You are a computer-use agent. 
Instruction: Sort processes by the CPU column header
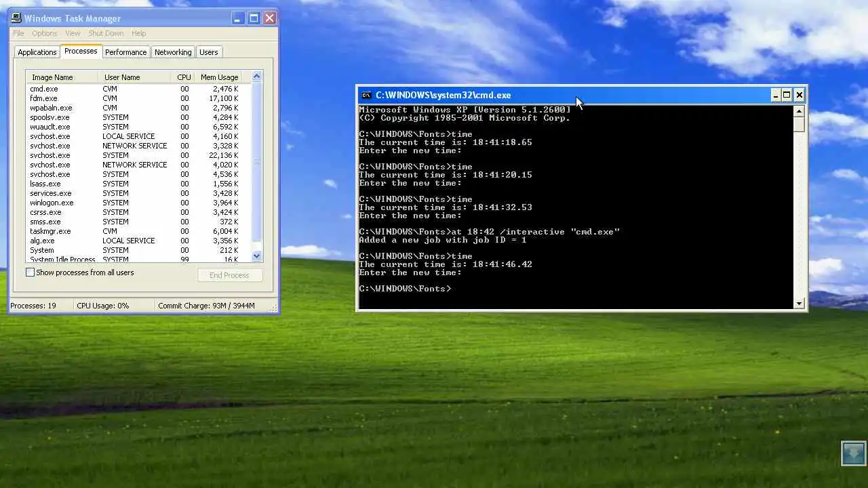[183, 77]
